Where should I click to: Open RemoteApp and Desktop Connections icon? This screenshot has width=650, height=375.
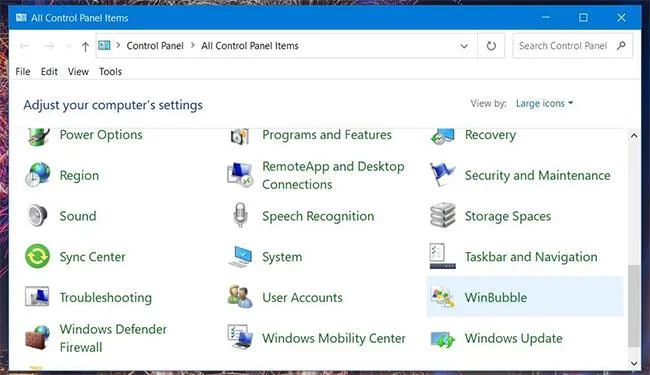point(240,174)
